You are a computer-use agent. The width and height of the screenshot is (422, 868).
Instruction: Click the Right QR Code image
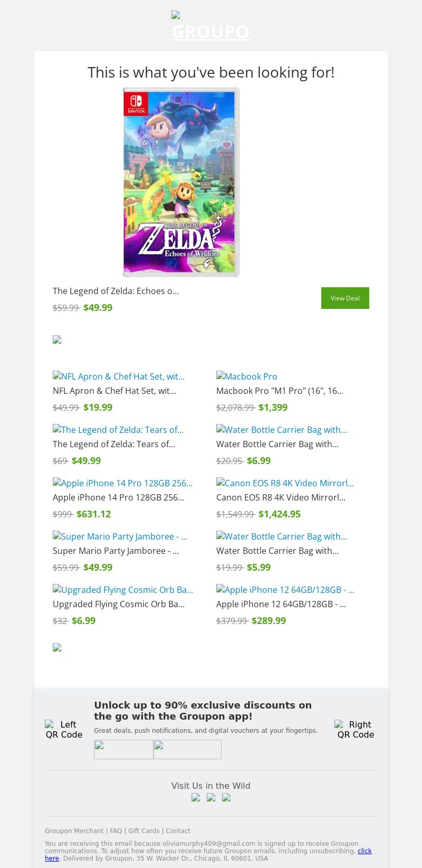(355, 729)
